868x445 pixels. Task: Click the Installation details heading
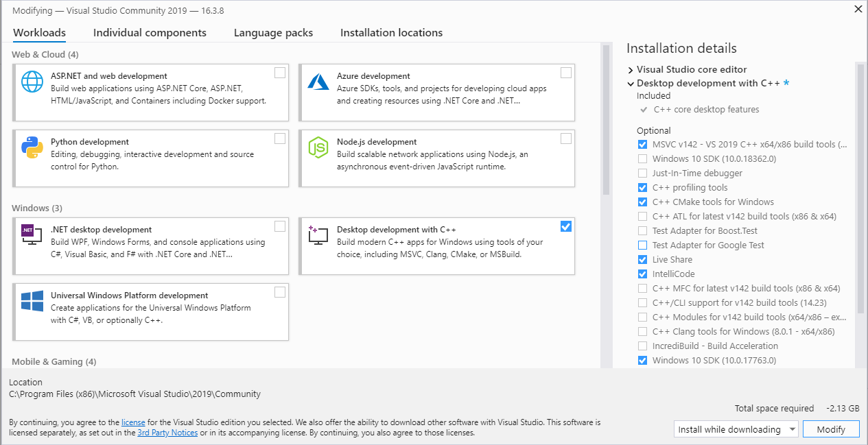[x=681, y=48]
